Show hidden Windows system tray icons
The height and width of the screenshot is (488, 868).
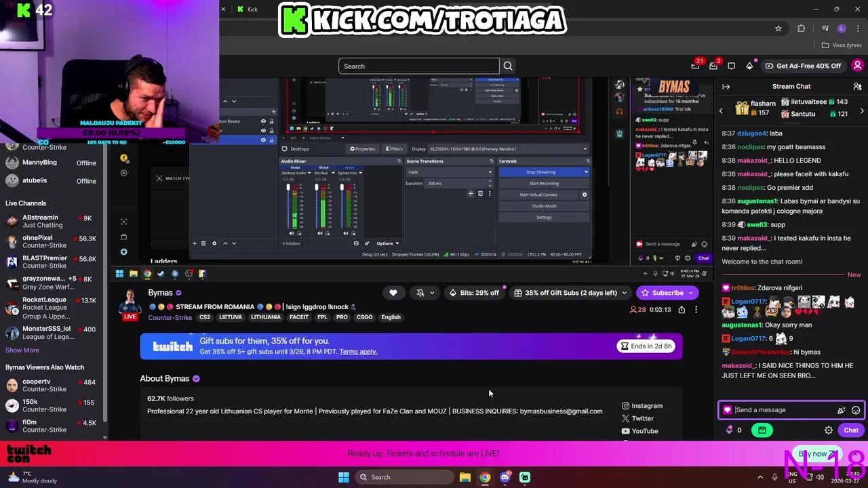click(x=760, y=477)
